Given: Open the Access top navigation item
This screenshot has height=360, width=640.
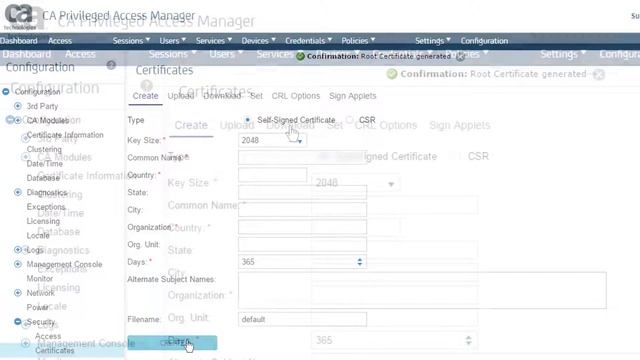Looking at the screenshot, I should pos(60,41).
